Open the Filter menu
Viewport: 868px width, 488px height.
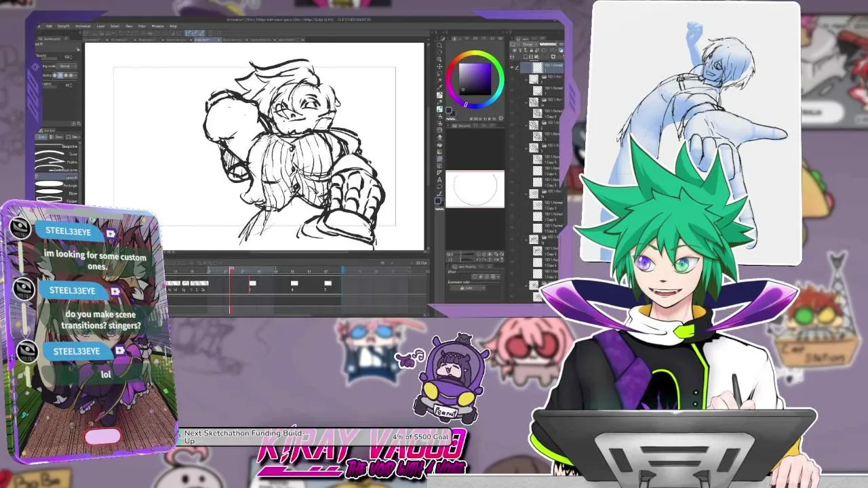tap(142, 26)
